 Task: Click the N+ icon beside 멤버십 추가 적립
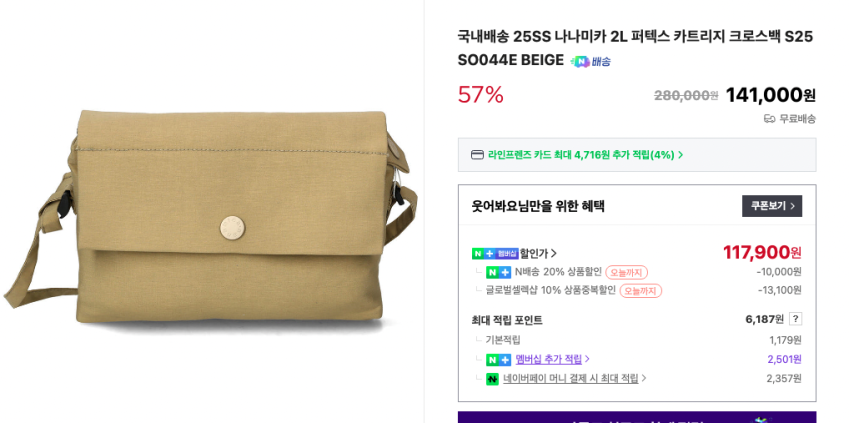[x=498, y=360]
